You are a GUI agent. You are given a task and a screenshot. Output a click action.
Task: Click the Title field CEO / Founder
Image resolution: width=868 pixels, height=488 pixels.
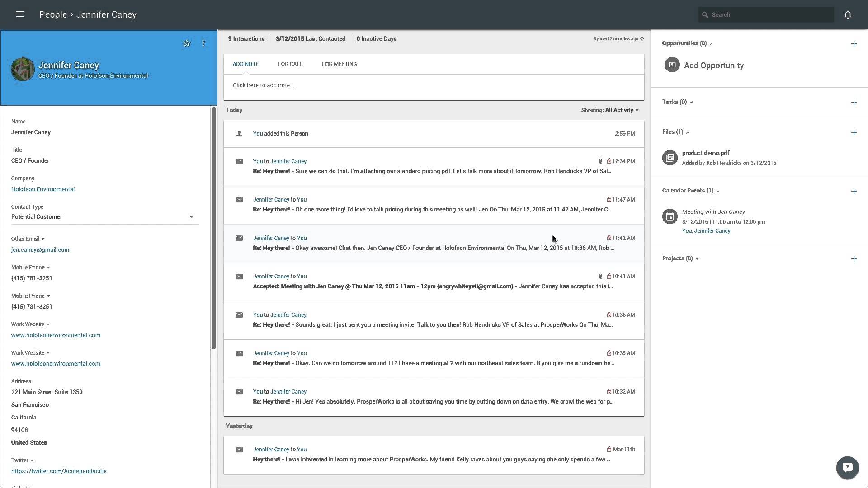coord(30,161)
